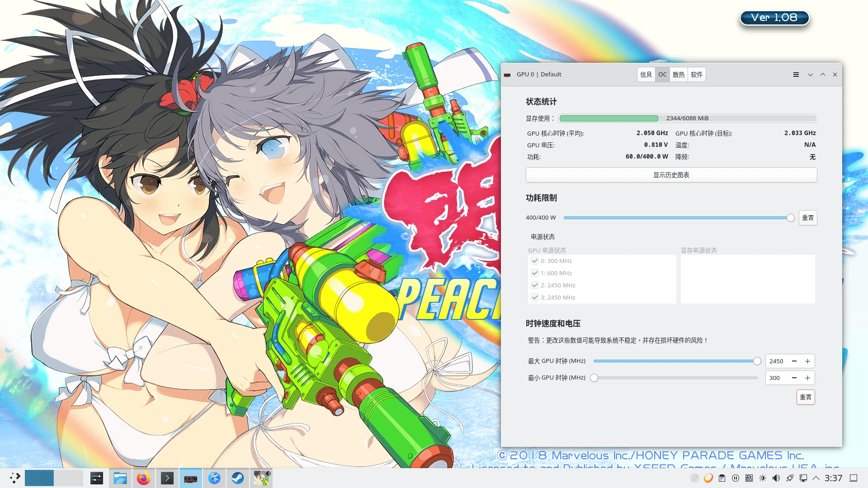
Task: Click the volume speaker tray icon
Action: (776, 478)
